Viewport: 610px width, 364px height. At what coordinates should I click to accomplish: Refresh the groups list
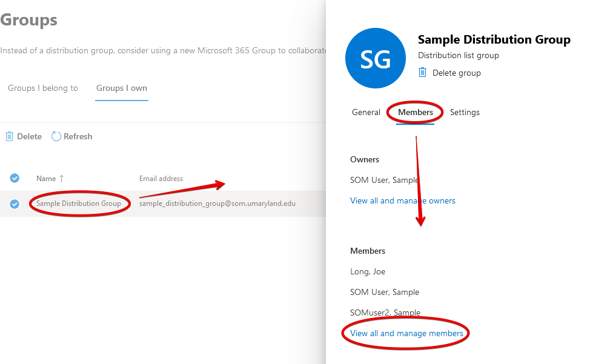pyautogui.click(x=72, y=137)
